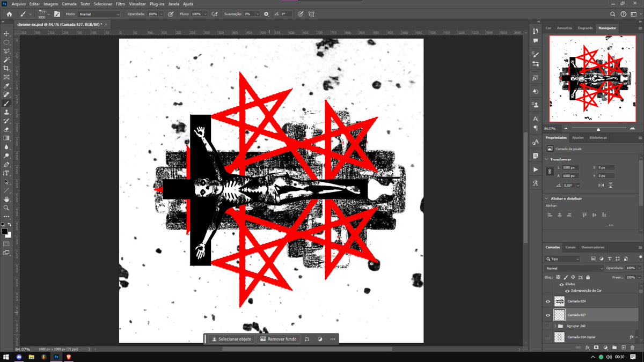Open the brush settings panel icon

[x=57, y=14]
